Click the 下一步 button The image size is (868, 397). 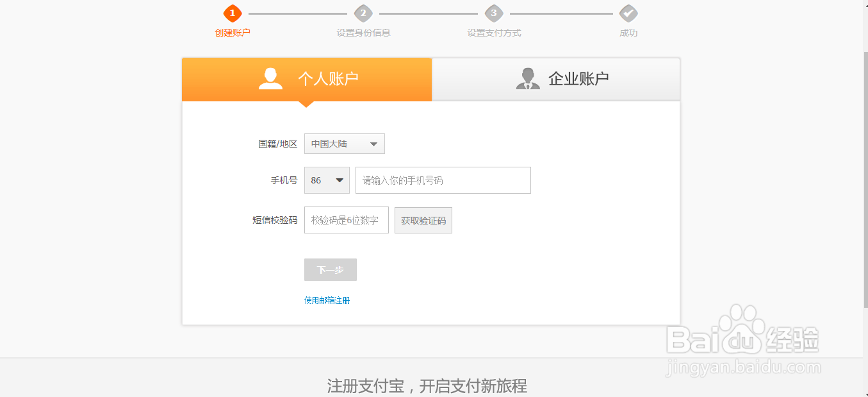tap(331, 270)
